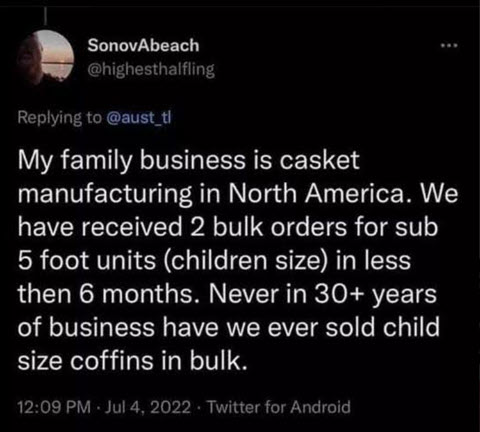This screenshot has height=432, width=480.
Task: Click the Jul 4, 2022 date
Action: click(148, 407)
